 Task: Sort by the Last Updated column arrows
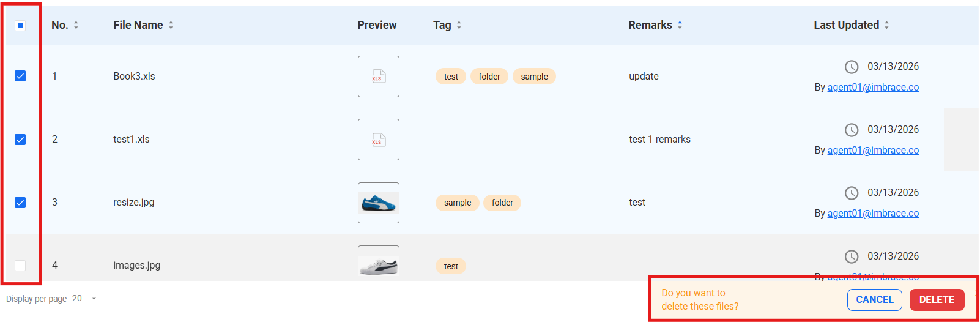[x=886, y=25]
